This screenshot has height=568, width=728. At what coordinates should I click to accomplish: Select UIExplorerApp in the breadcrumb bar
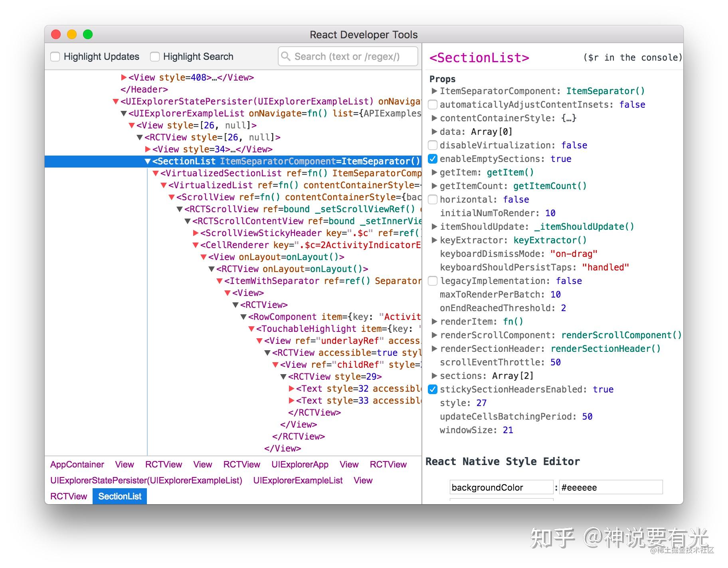coord(300,464)
